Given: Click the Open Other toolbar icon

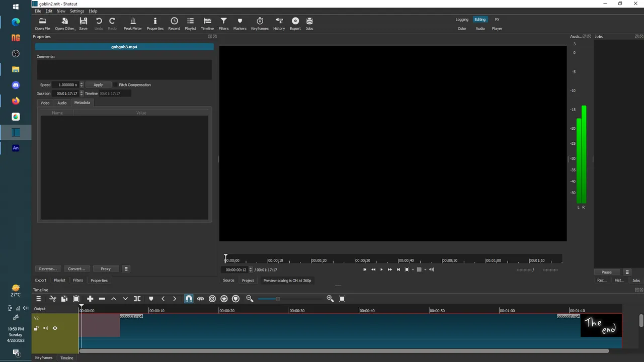Looking at the screenshot, I should (x=65, y=24).
